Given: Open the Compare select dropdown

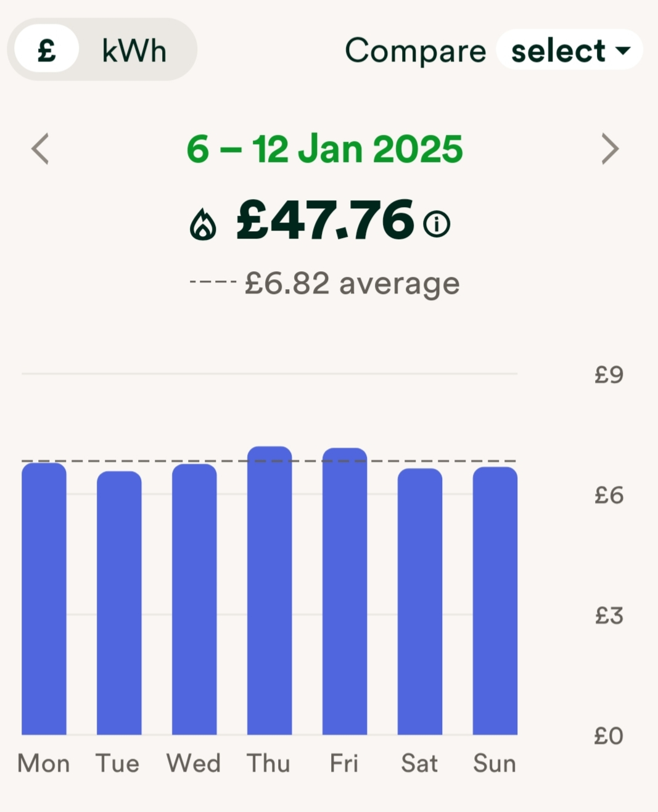Looking at the screenshot, I should (569, 50).
